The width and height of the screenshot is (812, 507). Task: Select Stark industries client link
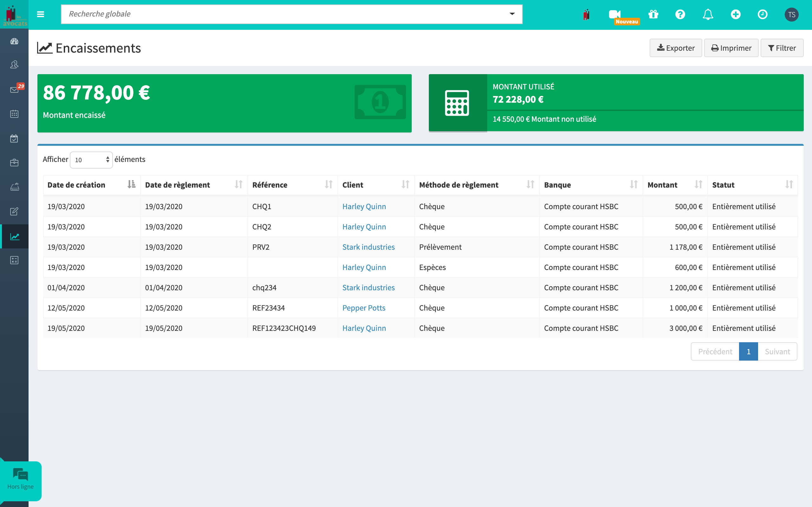pyautogui.click(x=368, y=247)
